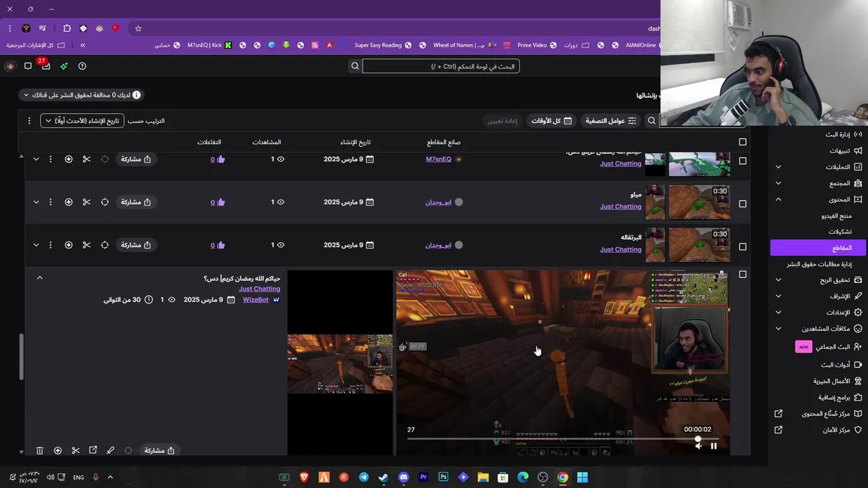Click the feature-clip circle icon in ميلو row

[104, 202]
